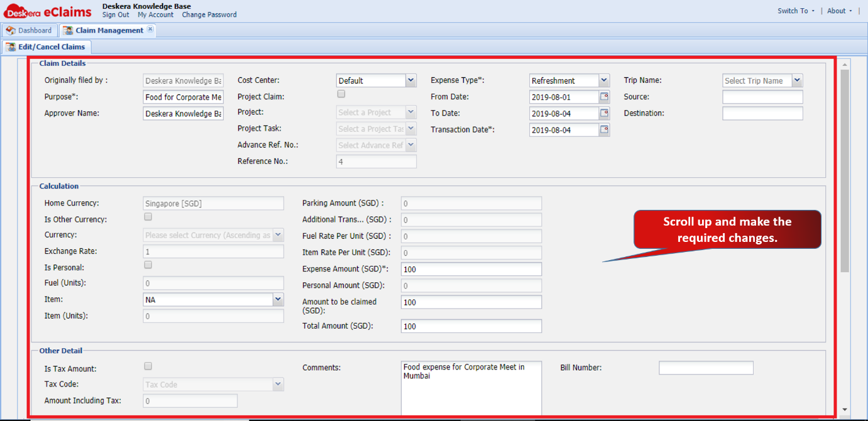Switch to the Dashboard tab

pyautogui.click(x=30, y=30)
